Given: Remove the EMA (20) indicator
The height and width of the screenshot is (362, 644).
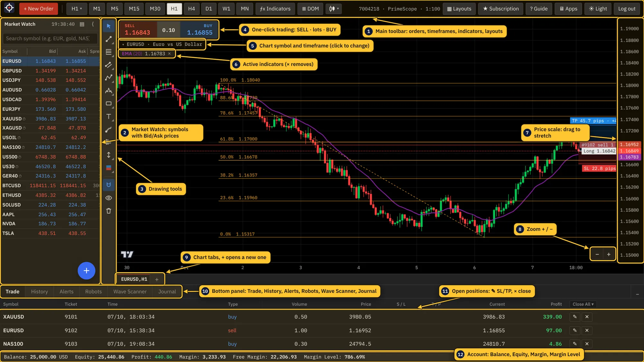Looking at the screenshot, I should 169,54.
